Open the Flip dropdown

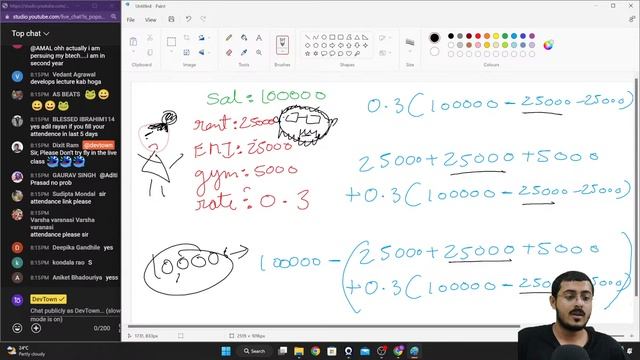coord(203,52)
